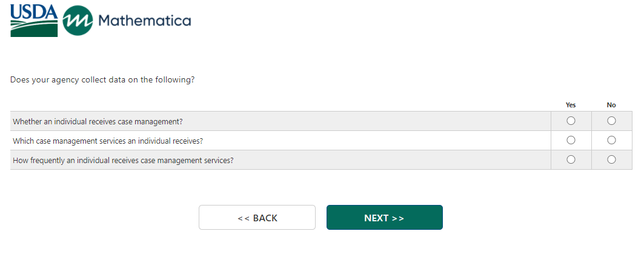This screenshot has width=644, height=271.
Task: Select Yes for whether individual receives case management
Action: pos(571,121)
